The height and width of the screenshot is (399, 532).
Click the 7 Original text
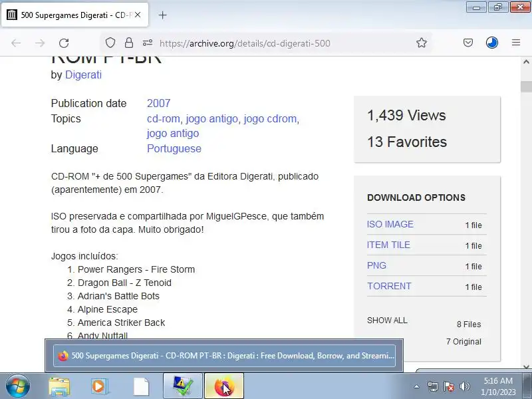coord(464,342)
